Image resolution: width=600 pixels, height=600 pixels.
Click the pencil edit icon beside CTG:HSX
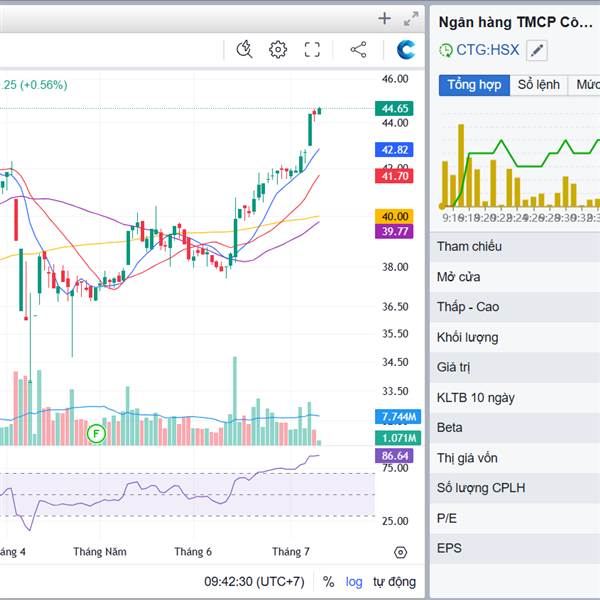(x=537, y=50)
